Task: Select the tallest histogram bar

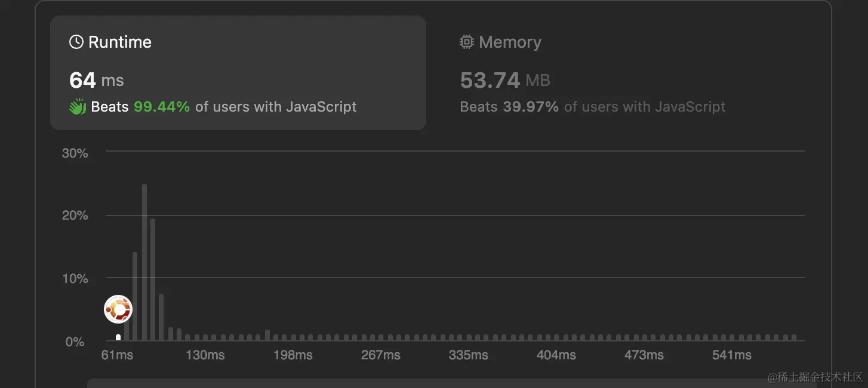Action: (144, 263)
